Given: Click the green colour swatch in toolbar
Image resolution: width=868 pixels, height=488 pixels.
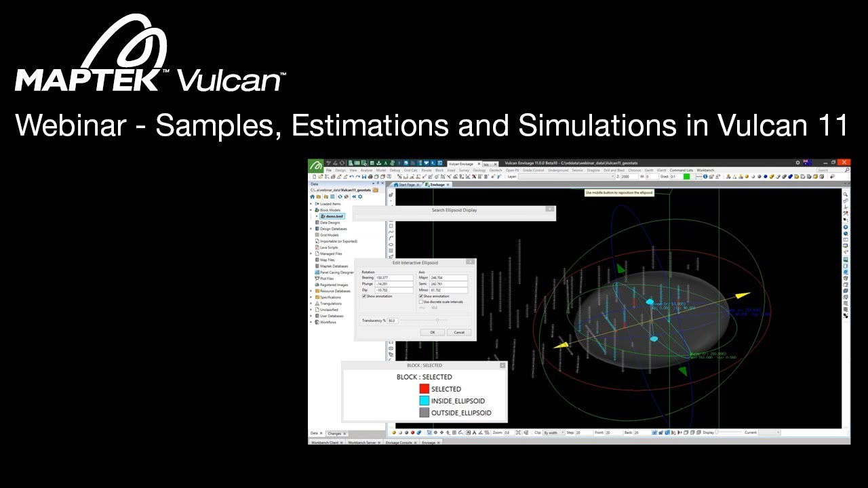Looking at the screenshot, I should tap(686, 176).
